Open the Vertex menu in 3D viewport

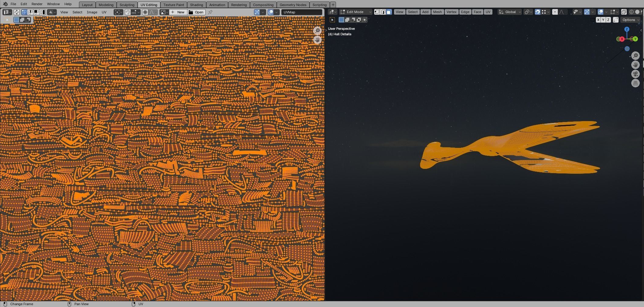(451, 12)
